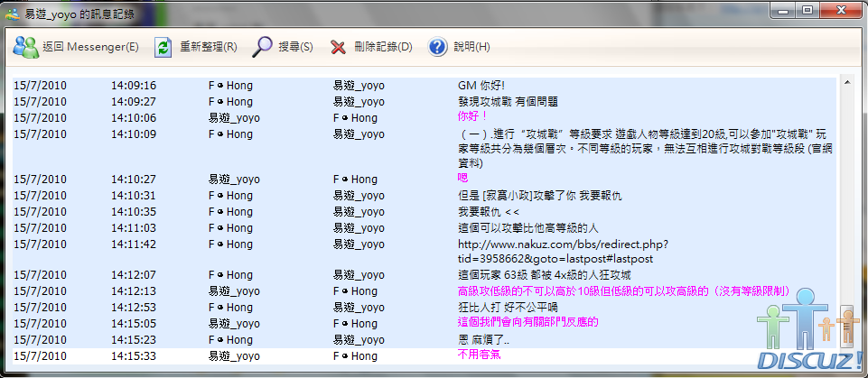
Task: Select the pink message '嗯'
Action: pyautogui.click(x=462, y=178)
